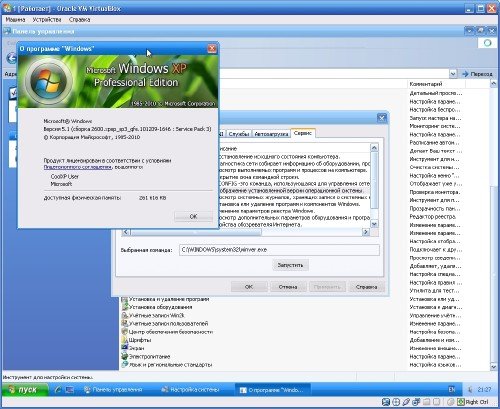Click the Проверка монитора comment text
Image resolution: width=500 pixels, height=409 pixels.
pyautogui.click(x=435, y=192)
